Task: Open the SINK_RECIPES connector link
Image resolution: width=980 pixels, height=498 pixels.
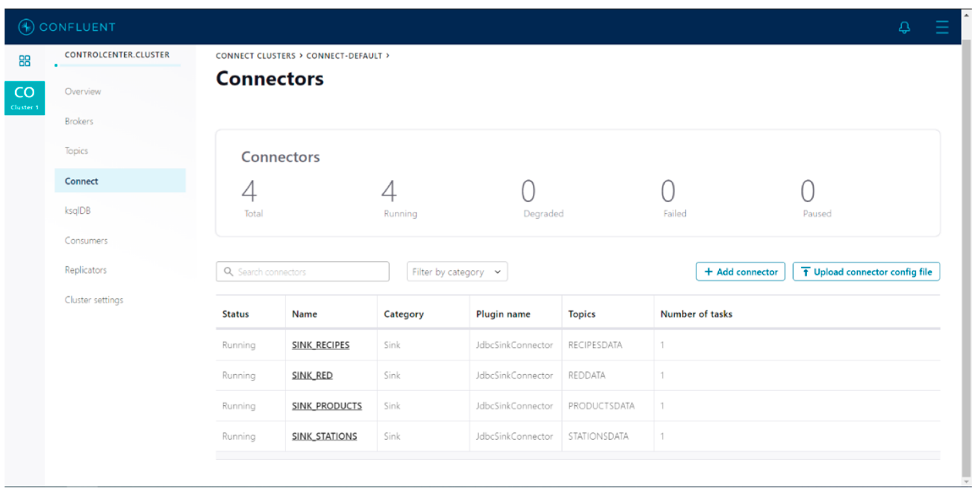Action: [320, 345]
